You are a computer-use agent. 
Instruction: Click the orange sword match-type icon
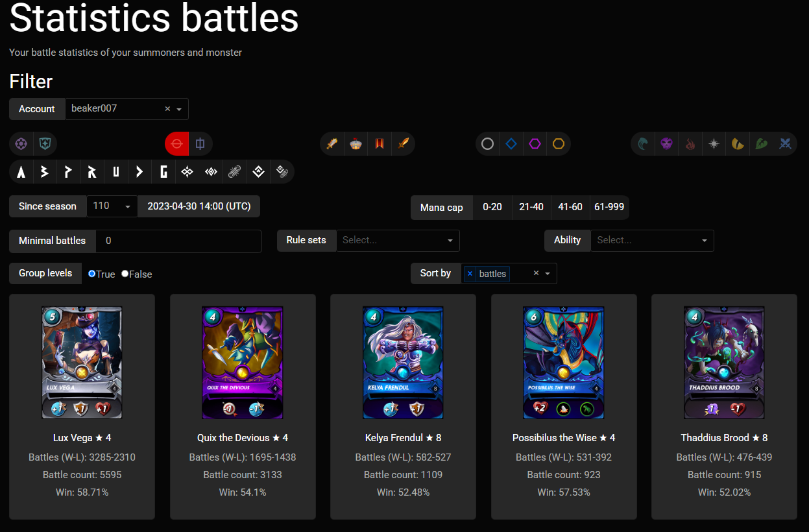click(x=403, y=143)
